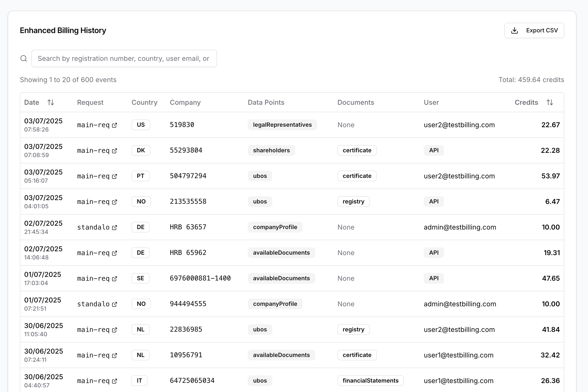
Task: Click the main-req link for PT 504797294
Action: [93, 176]
